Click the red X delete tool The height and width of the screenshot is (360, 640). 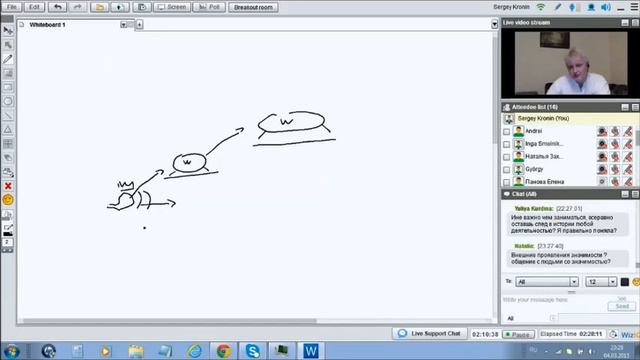click(x=8, y=186)
